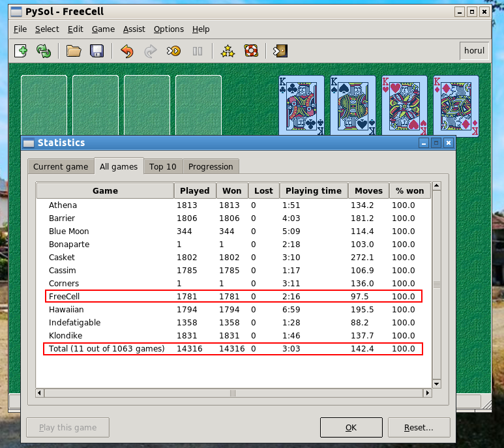The width and height of the screenshot is (504, 448).
Task: Open rules with the lifebuoy icon
Action: tap(251, 51)
